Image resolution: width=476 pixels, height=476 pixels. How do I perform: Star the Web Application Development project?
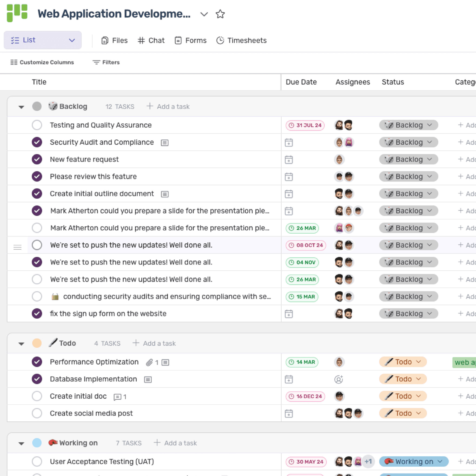coord(220,14)
